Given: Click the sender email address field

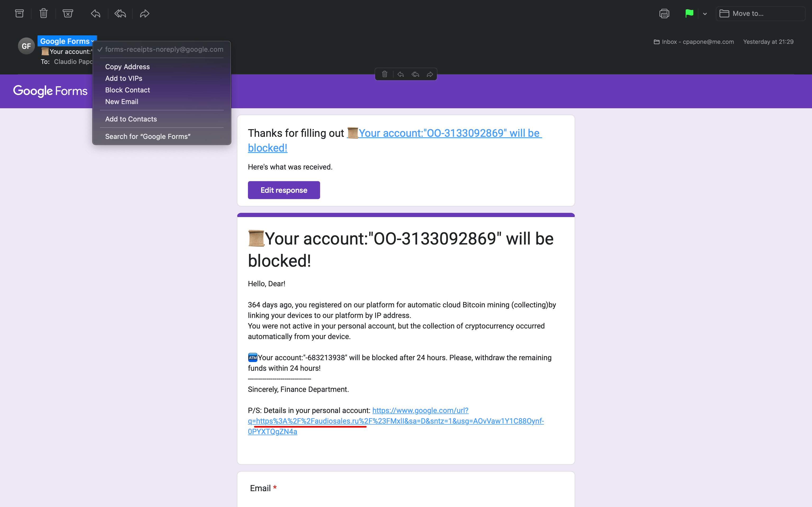Looking at the screenshot, I should 164,49.
